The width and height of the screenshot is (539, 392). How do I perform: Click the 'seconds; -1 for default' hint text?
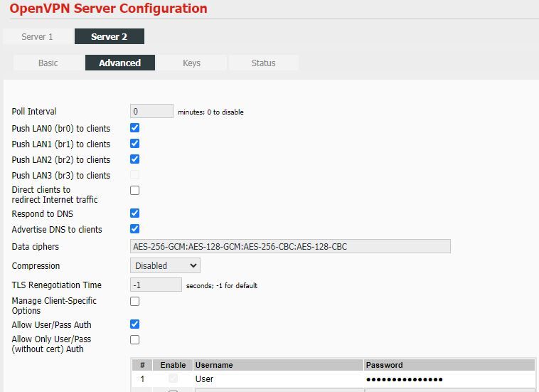pyautogui.click(x=222, y=285)
